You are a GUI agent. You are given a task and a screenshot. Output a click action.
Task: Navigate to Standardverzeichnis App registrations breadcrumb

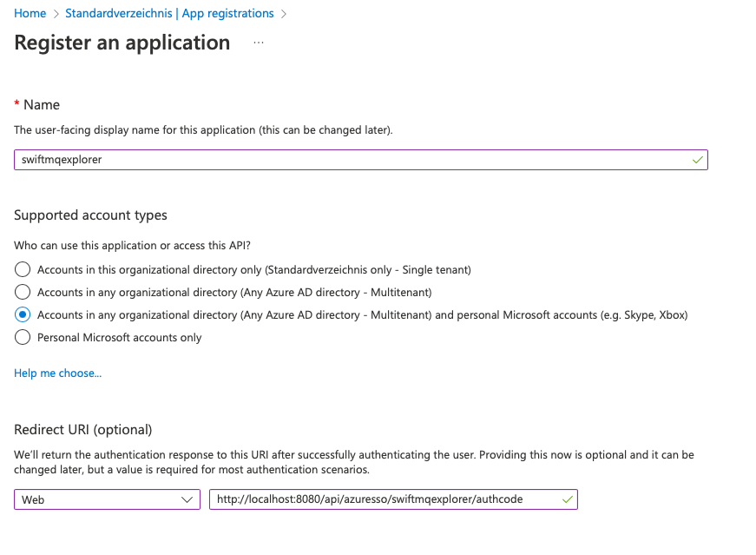click(x=169, y=14)
